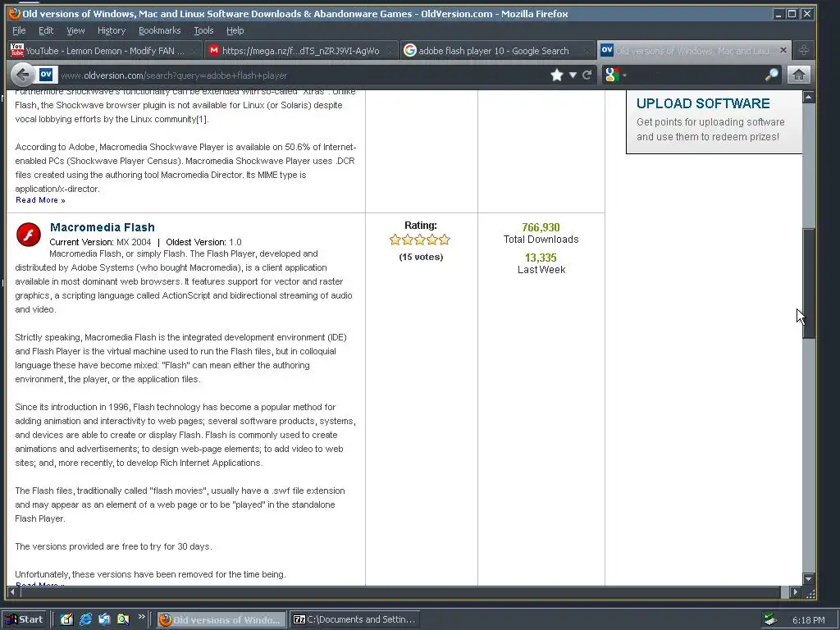Maximize the Firefox window

pos(792,14)
